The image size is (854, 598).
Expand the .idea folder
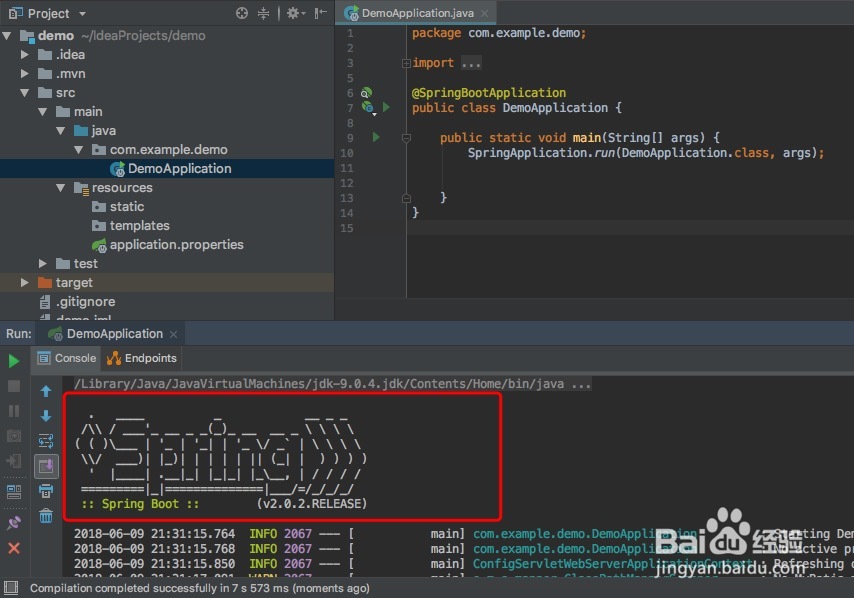(25, 54)
